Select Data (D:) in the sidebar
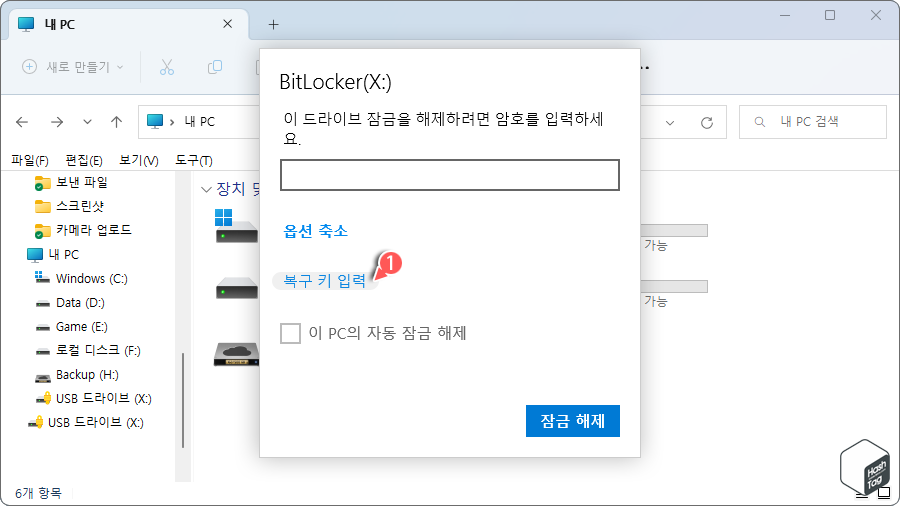 [80, 303]
